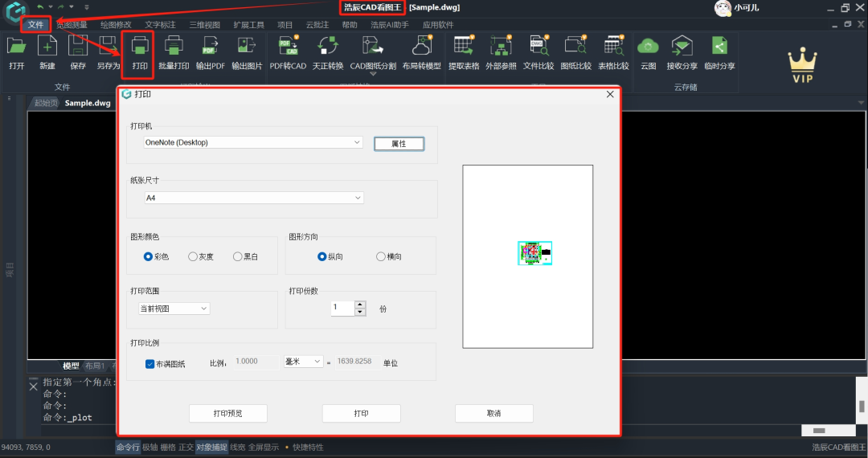
Task: Open the 扩展工具 ribbon tab
Action: click(249, 25)
